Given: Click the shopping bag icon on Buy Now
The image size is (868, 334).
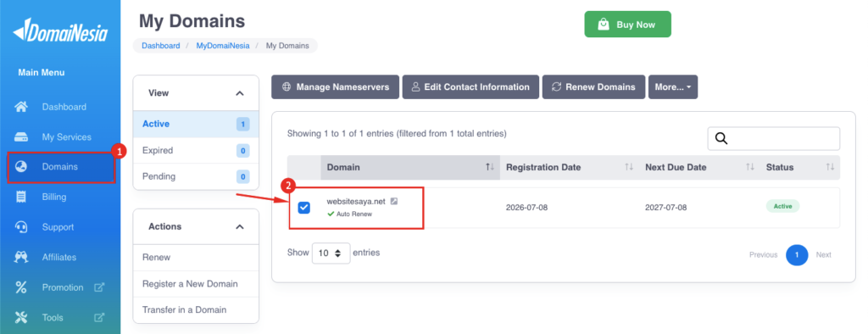Looking at the screenshot, I should (x=604, y=25).
